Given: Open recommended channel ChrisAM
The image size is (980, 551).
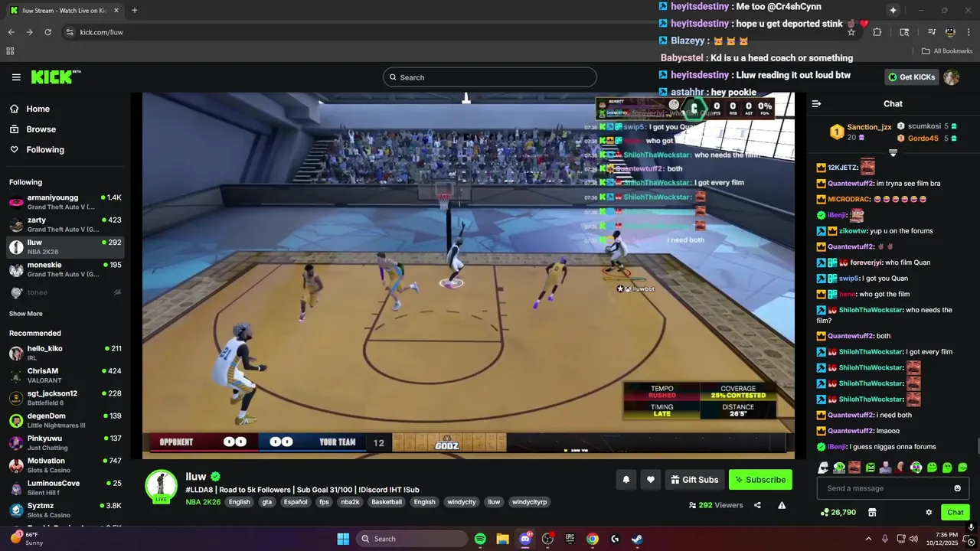Looking at the screenshot, I should tap(65, 376).
